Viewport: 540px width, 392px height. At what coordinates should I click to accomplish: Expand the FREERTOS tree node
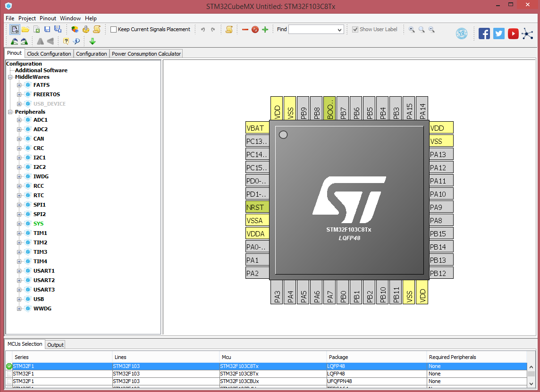[19, 94]
